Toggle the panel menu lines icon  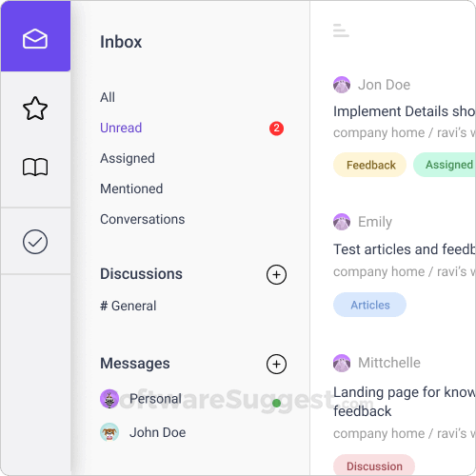coord(341,30)
